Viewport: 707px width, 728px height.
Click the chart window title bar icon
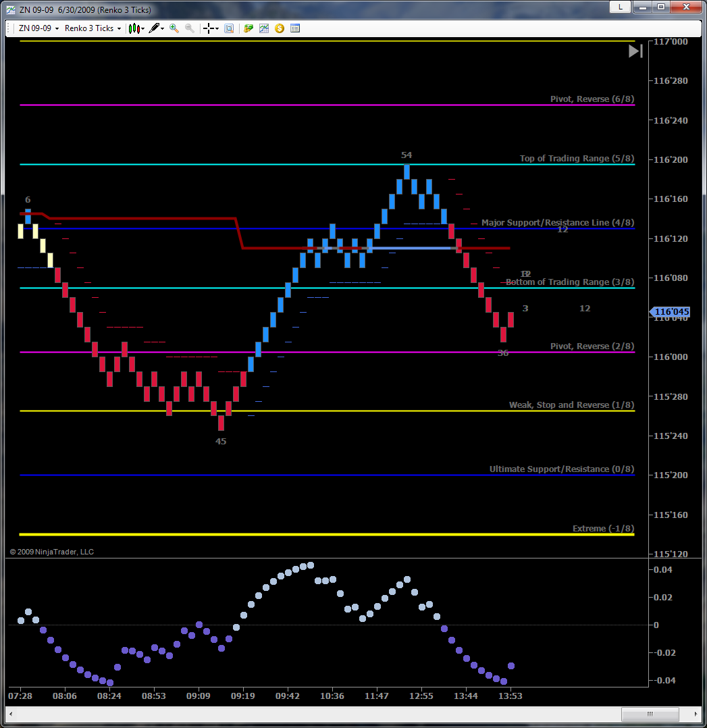(10, 9)
